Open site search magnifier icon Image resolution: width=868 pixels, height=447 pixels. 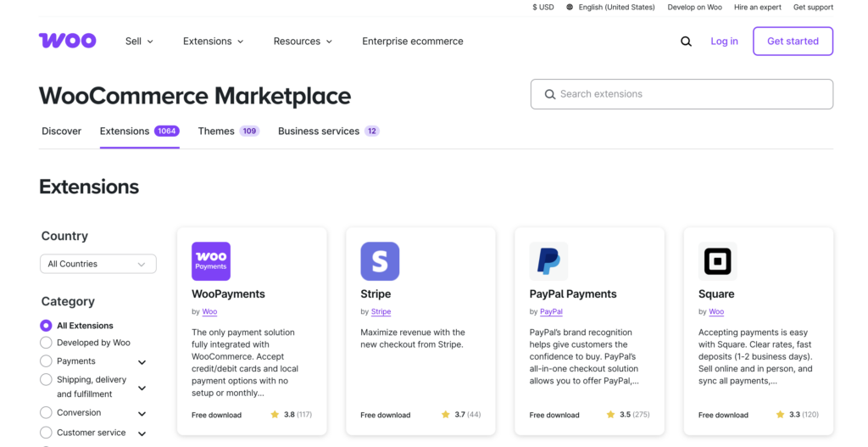(686, 42)
